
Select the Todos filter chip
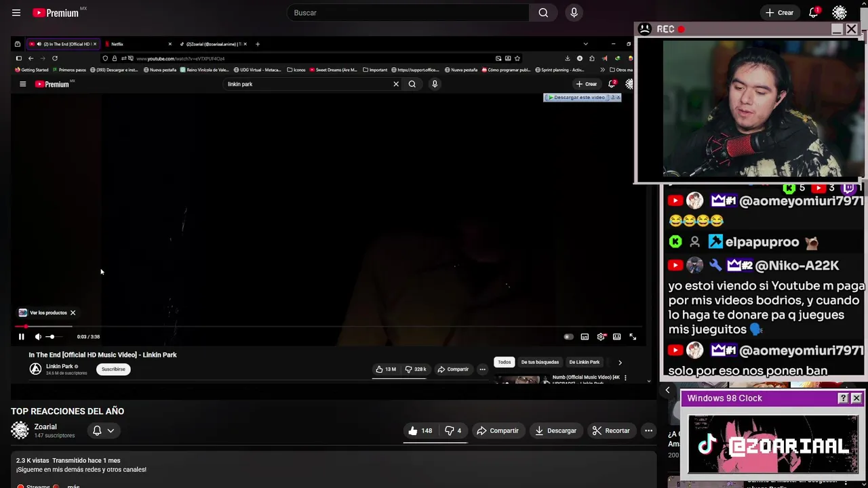505,362
